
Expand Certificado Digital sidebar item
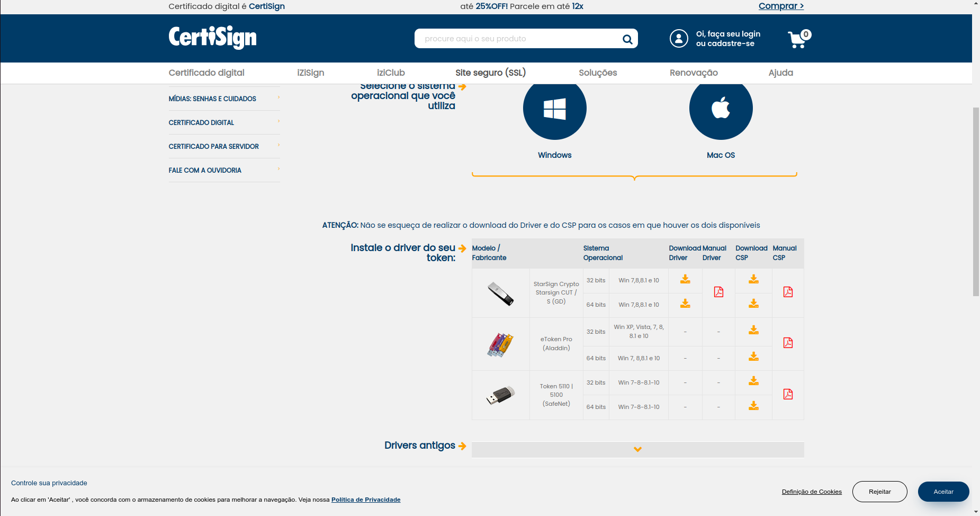pos(224,122)
